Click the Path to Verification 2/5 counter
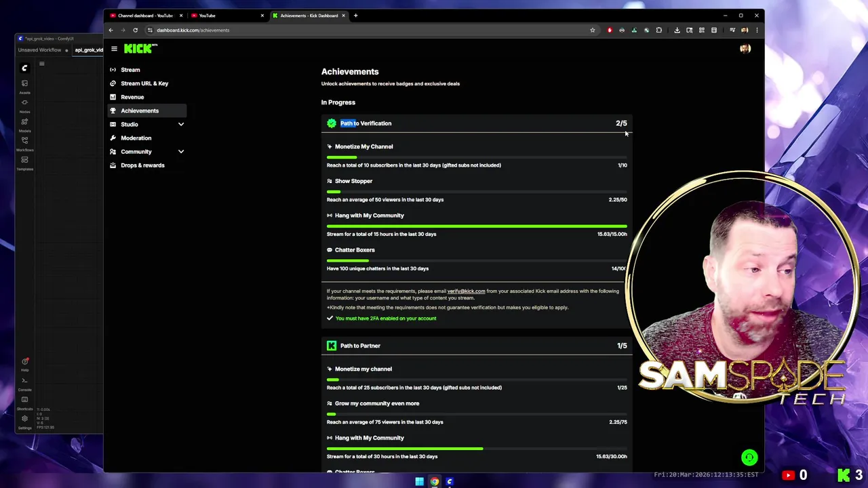The image size is (868, 488). point(621,123)
